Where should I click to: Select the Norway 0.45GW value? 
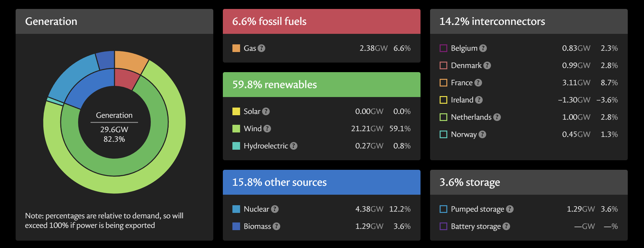pyautogui.click(x=576, y=134)
